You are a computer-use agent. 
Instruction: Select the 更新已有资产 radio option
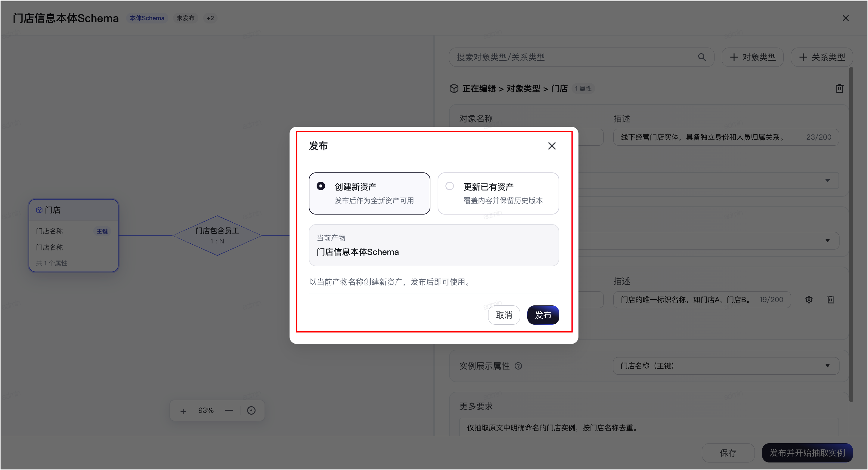498,193
